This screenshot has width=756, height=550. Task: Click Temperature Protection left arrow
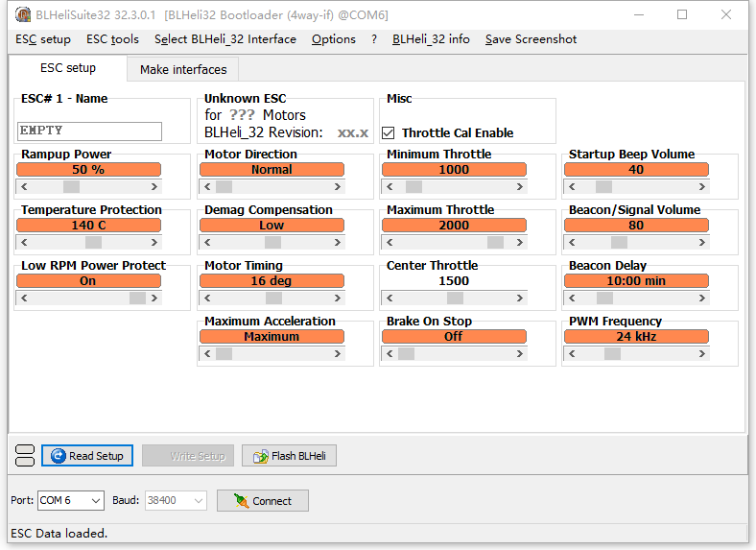pos(24,242)
